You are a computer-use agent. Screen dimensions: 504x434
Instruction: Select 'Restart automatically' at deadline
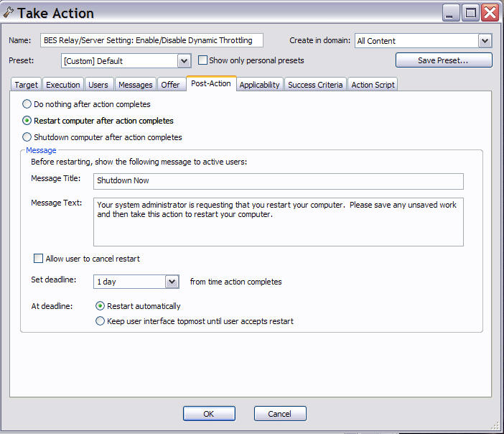tap(101, 306)
